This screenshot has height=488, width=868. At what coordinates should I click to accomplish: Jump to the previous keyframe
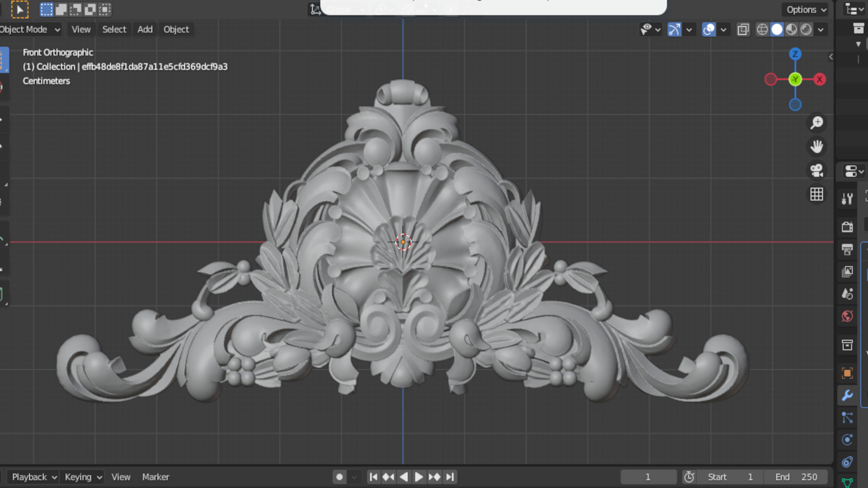(x=388, y=477)
